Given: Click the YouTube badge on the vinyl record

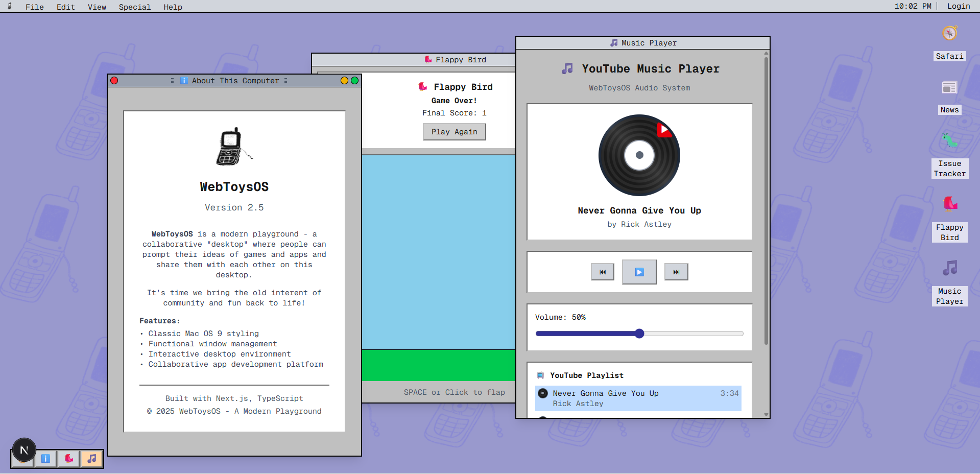Looking at the screenshot, I should point(664,130).
